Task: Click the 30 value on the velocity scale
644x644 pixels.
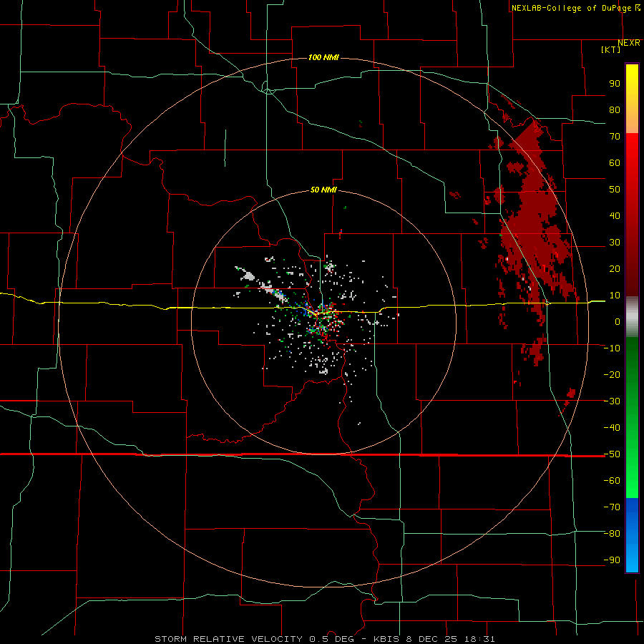Action: coord(615,243)
